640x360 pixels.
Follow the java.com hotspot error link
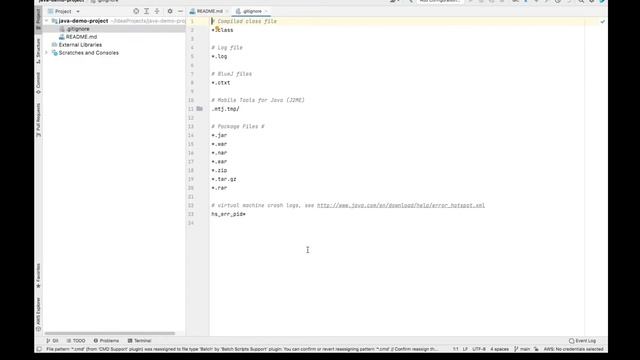401,205
